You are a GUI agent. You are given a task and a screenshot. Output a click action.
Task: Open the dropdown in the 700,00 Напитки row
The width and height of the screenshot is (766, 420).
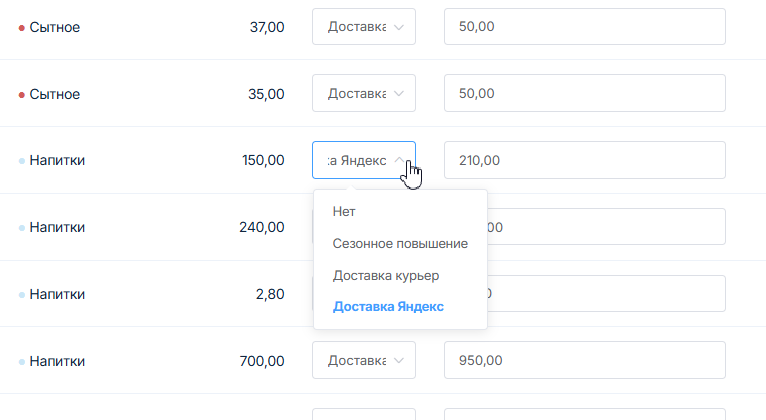[x=364, y=361]
